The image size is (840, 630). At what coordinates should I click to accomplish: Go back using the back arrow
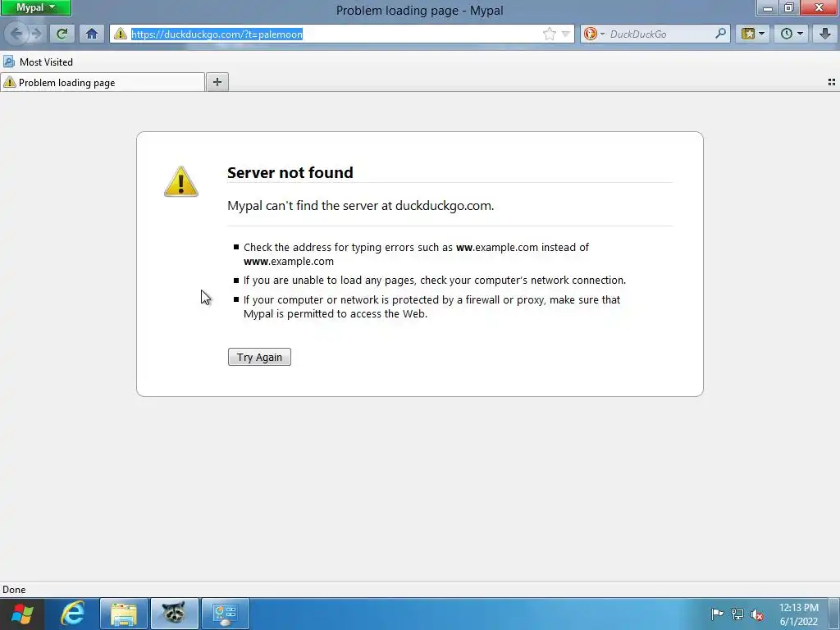[16, 34]
